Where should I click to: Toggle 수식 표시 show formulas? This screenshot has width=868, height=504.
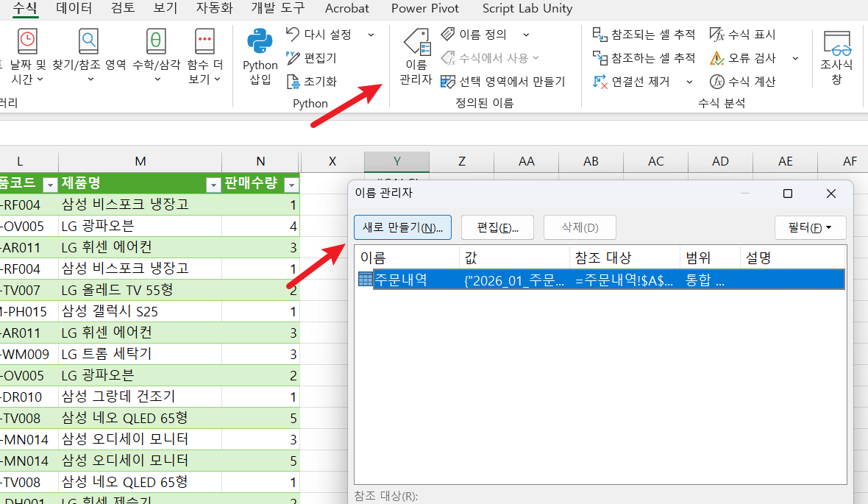pyautogui.click(x=742, y=35)
